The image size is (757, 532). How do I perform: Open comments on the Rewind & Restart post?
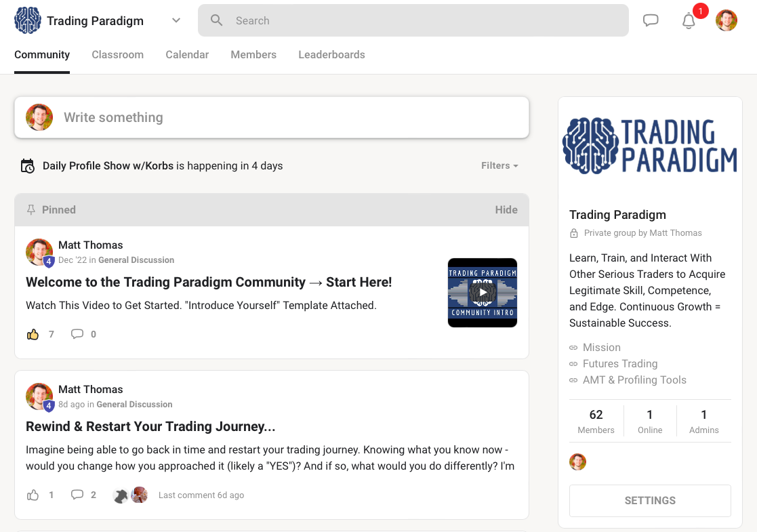point(77,495)
